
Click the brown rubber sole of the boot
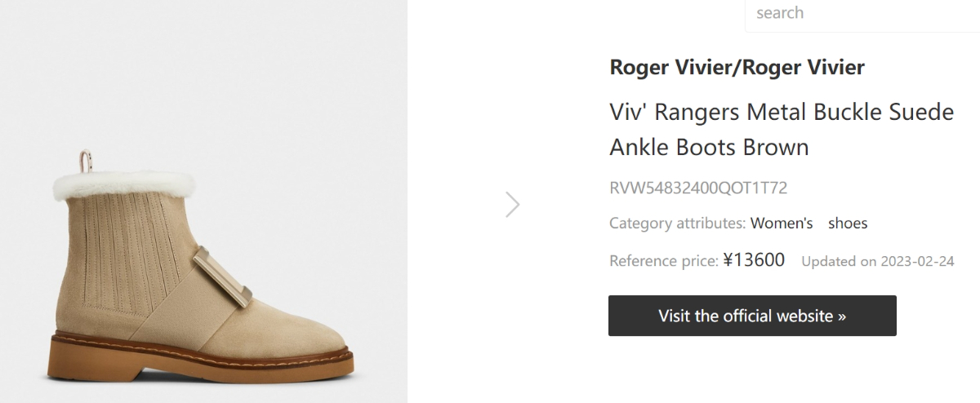point(204,361)
